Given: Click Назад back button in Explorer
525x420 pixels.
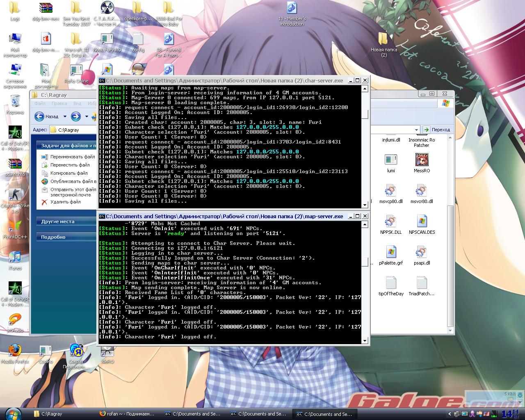Looking at the screenshot, I should coord(46,116).
